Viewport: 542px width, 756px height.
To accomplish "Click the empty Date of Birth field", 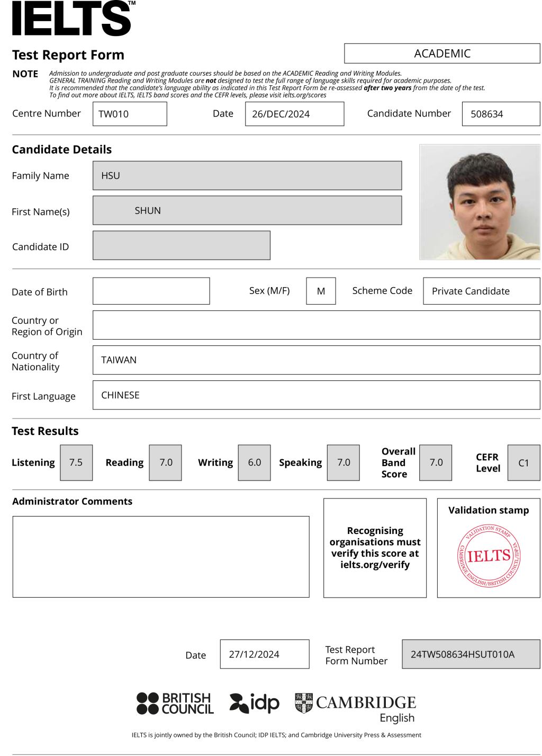I will 151,291.
